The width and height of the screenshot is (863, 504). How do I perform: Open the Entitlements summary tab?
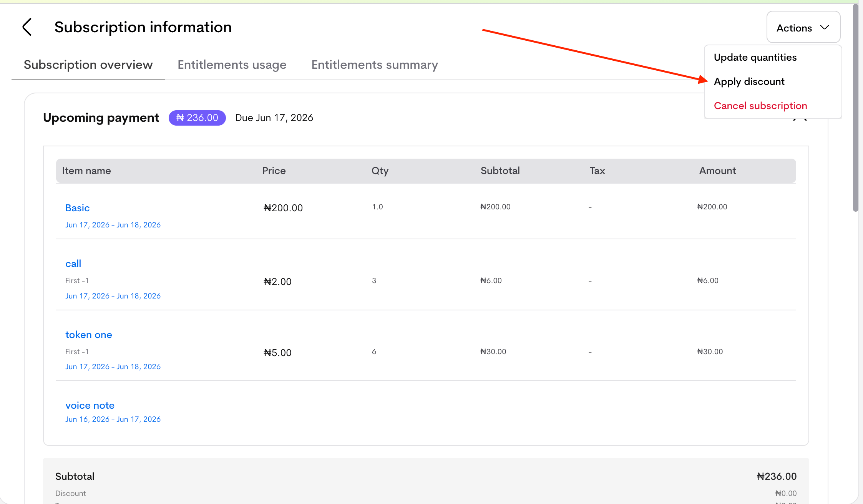tap(375, 65)
